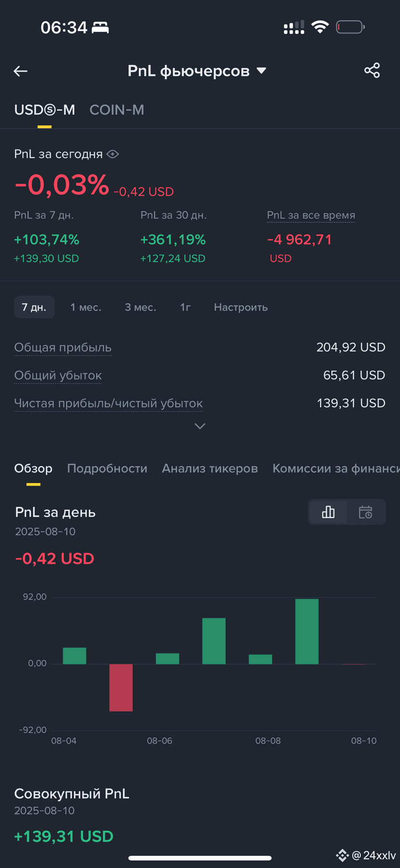
Task: Open Анализ тикеров tab
Action: tap(210, 468)
